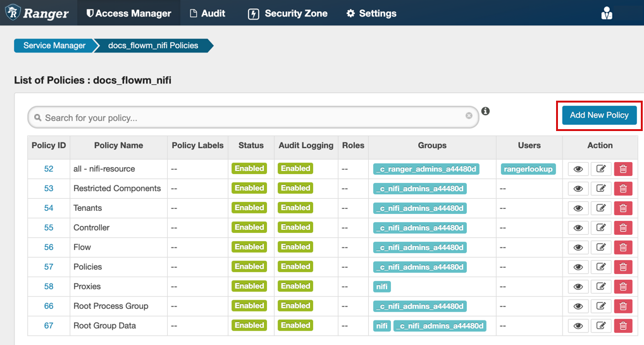Screen dimensions: 644x345
Task: Edit the Controller policy with pencil icon
Action: pos(601,228)
